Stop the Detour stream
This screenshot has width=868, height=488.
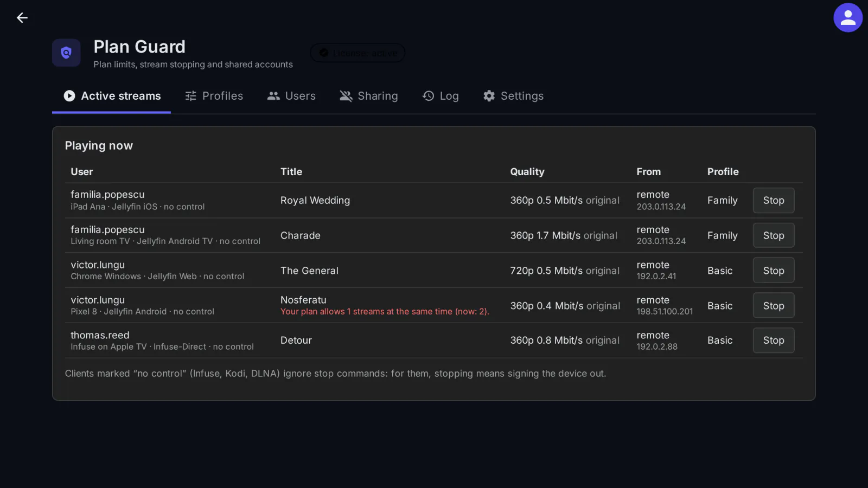[x=774, y=341]
